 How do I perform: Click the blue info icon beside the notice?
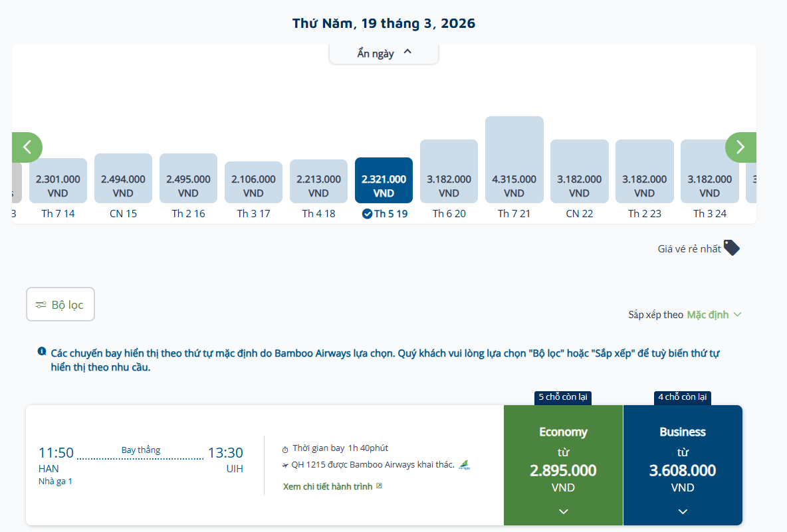click(42, 351)
